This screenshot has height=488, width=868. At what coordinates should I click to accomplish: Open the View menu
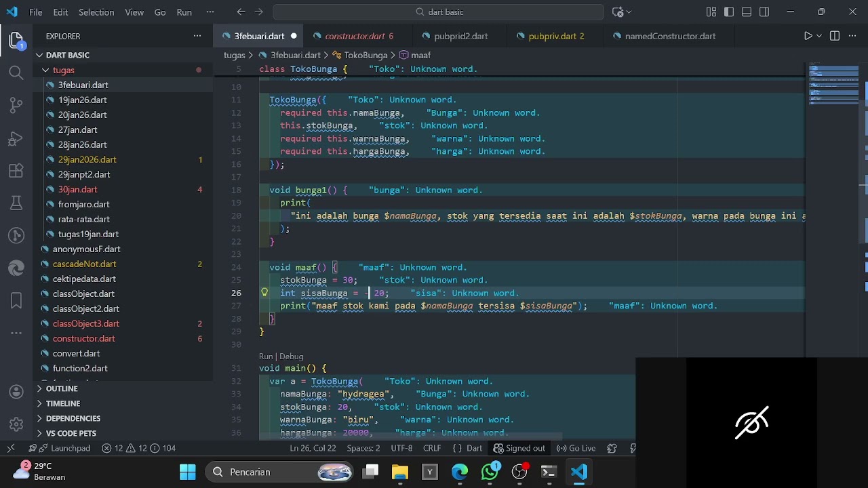[x=134, y=12]
